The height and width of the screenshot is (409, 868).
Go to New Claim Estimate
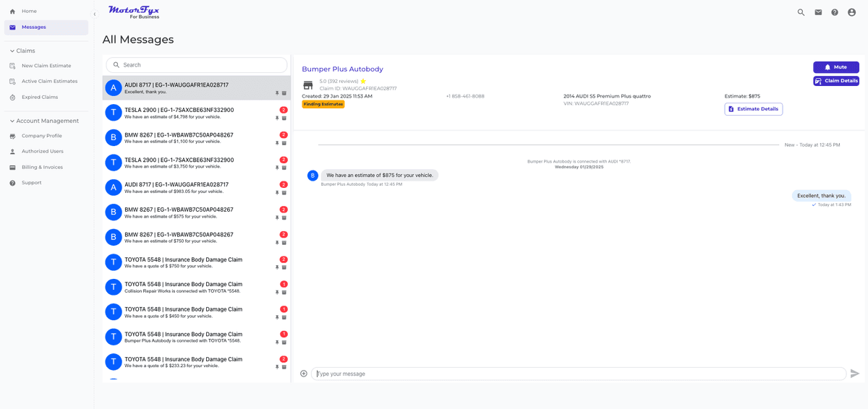(x=46, y=66)
